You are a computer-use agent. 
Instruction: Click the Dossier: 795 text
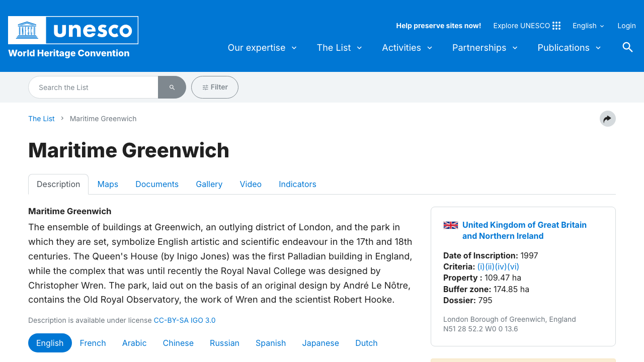(x=468, y=300)
